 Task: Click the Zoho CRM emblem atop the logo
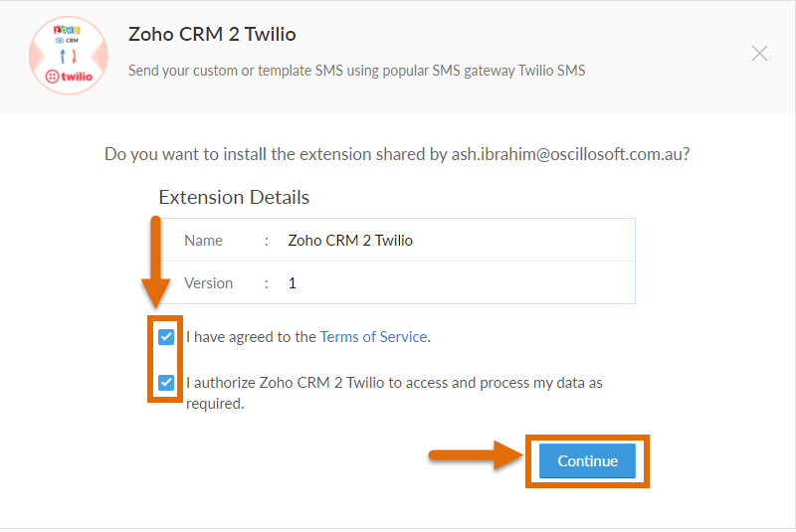[67, 35]
